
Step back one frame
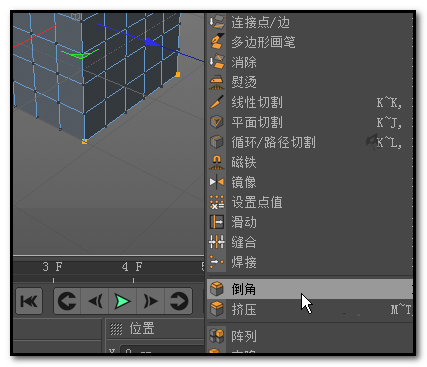click(95, 301)
